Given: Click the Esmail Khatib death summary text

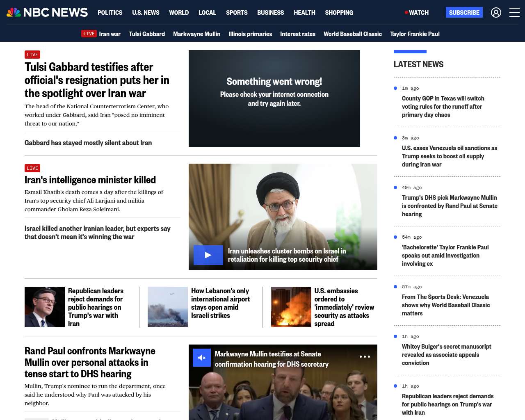Looking at the screenshot, I should [x=94, y=201].
